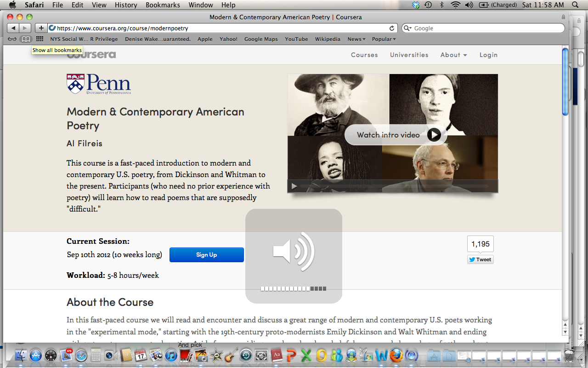This screenshot has height=368, width=588.
Task: Open the Spotlight search icon
Action: (576, 5)
